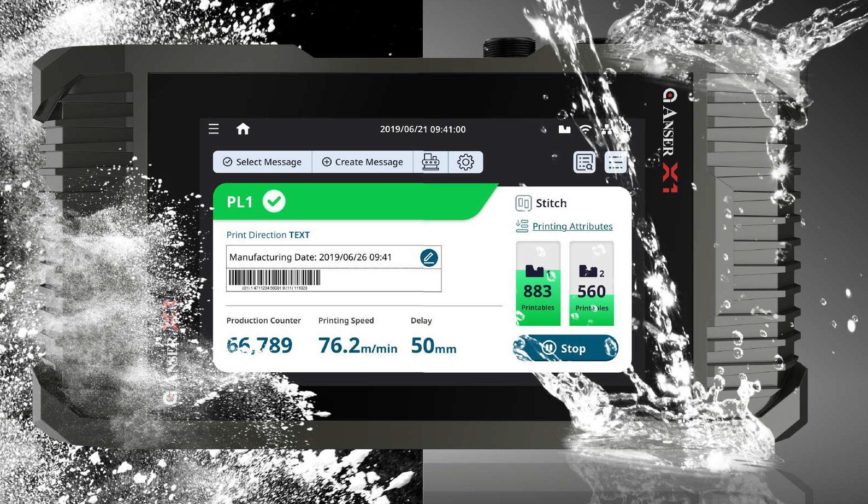Image resolution: width=868 pixels, height=504 pixels.
Task: Select ink cartridge 2 with 560 printables
Action: 592,284
